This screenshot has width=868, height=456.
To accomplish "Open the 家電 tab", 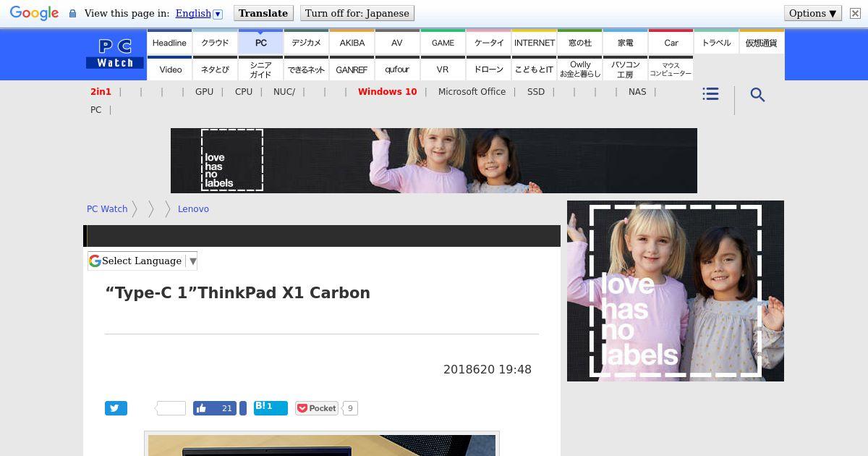I will click(625, 42).
